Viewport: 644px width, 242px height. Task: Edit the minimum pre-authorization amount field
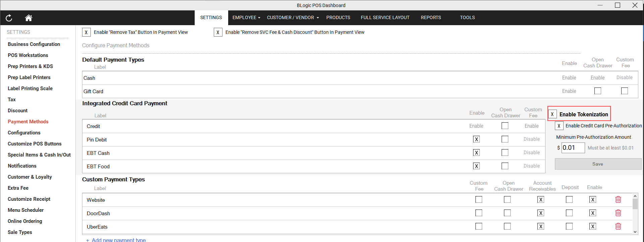click(x=573, y=148)
